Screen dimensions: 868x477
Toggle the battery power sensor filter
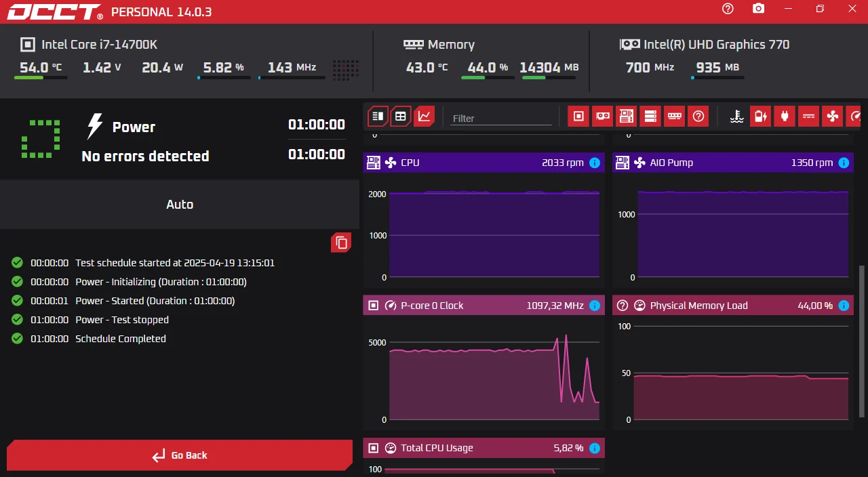(760, 117)
